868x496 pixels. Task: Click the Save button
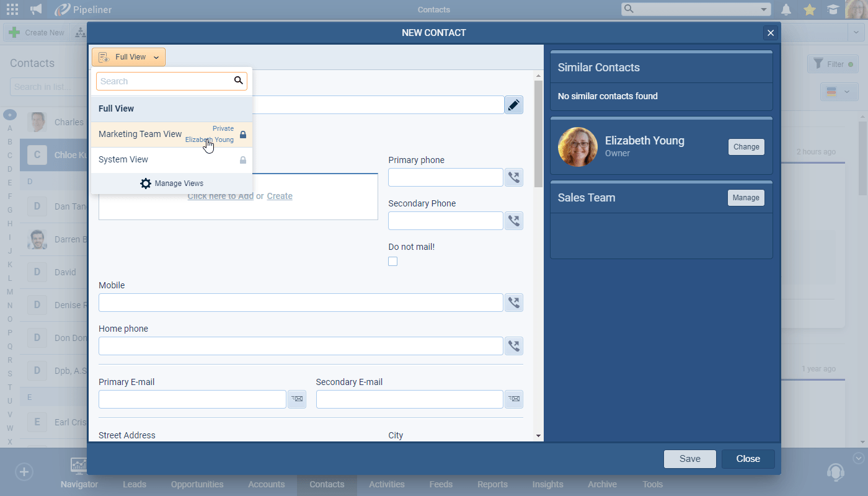pyautogui.click(x=689, y=459)
